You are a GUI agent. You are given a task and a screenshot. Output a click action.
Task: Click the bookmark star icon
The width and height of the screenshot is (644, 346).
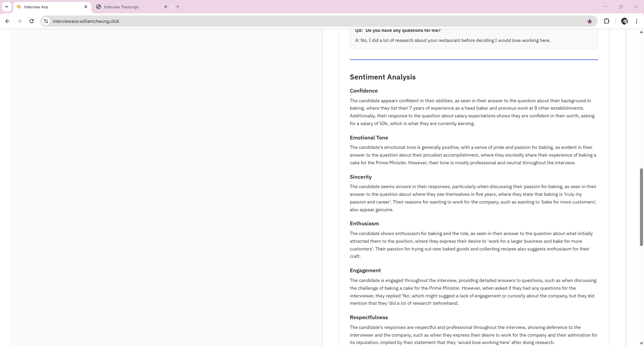590,21
